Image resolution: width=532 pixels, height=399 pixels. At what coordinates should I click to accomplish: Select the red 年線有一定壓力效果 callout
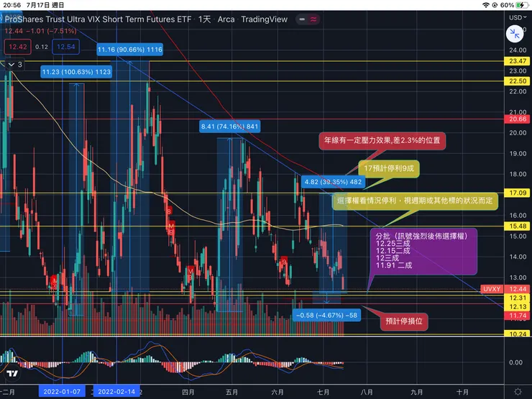(x=382, y=140)
